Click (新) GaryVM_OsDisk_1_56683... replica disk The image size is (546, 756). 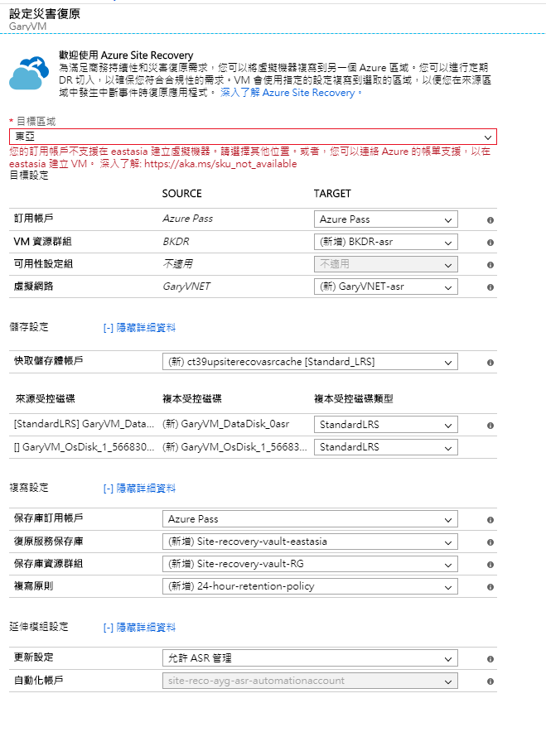[x=234, y=447]
